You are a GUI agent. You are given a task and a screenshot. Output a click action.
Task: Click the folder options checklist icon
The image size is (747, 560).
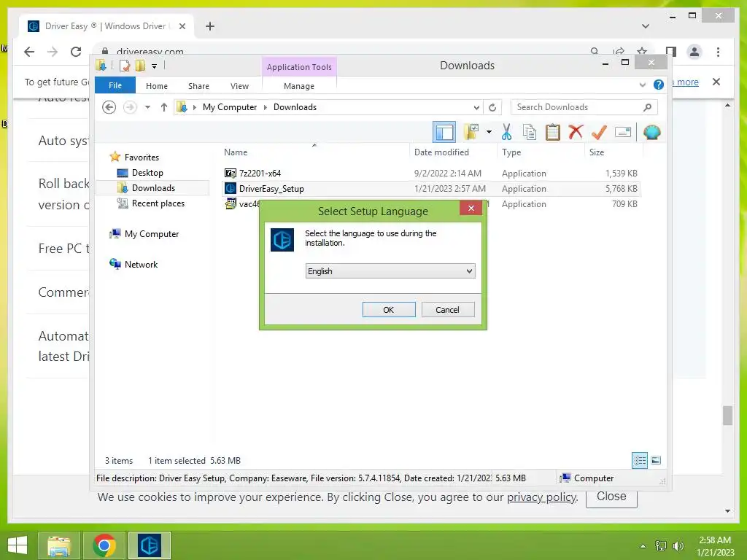point(471,132)
